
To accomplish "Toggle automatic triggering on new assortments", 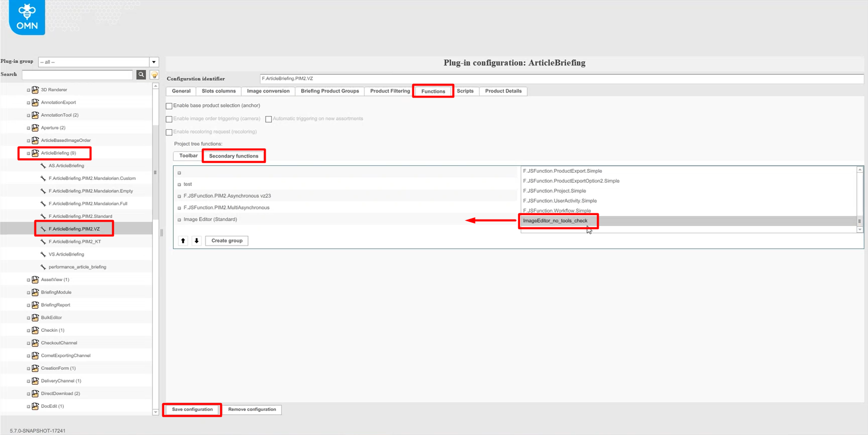I will [269, 119].
